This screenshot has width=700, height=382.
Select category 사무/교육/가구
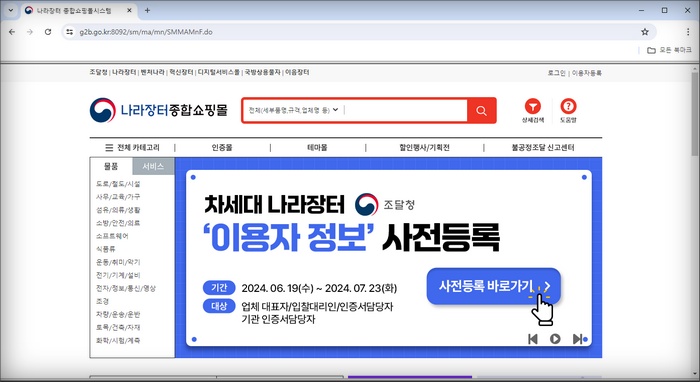click(118, 197)
